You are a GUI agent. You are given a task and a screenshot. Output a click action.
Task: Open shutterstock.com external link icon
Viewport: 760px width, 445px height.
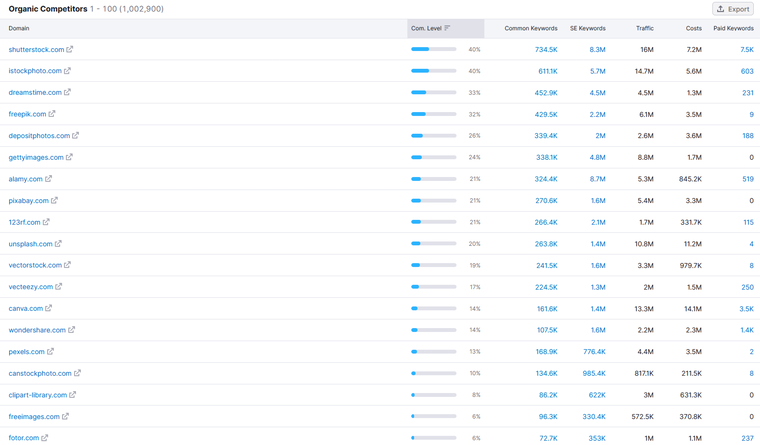(x=70, y=49)
